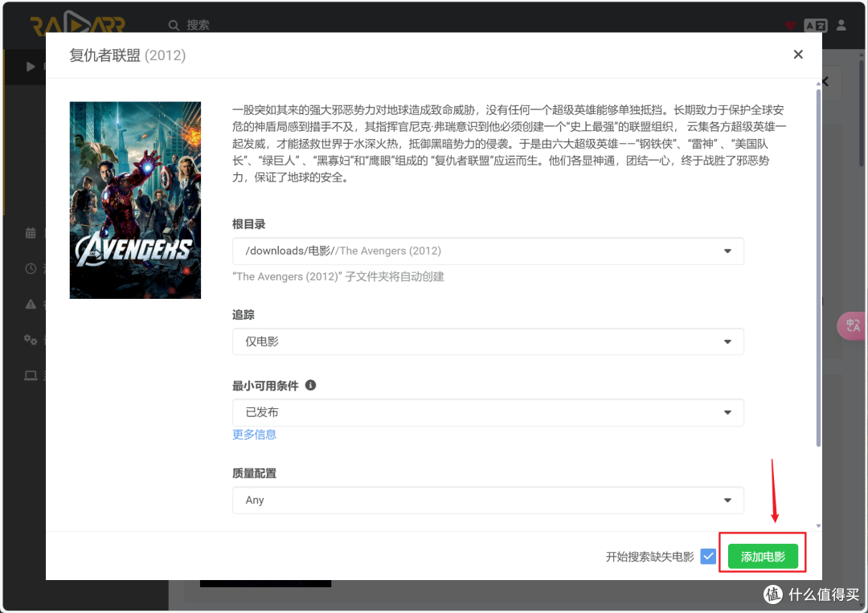
Task: Open the settings gears icon in the sidebar
Action: [x=31, y=340]
